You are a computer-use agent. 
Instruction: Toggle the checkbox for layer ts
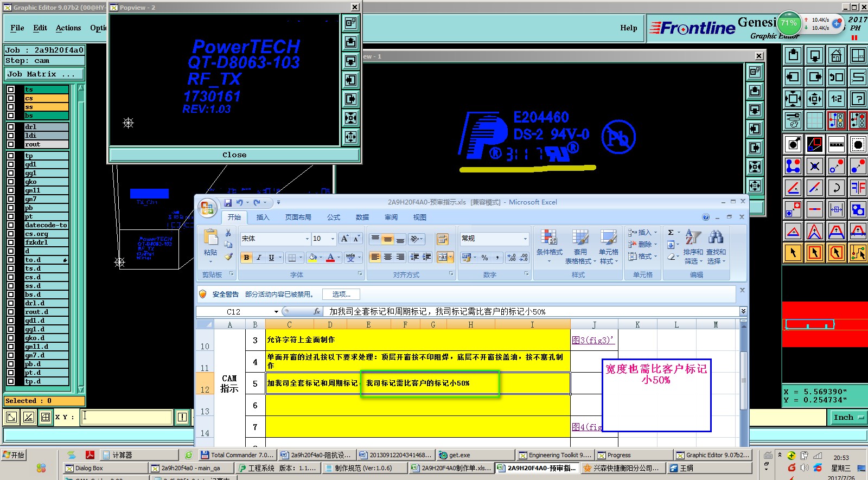(10, 89)
